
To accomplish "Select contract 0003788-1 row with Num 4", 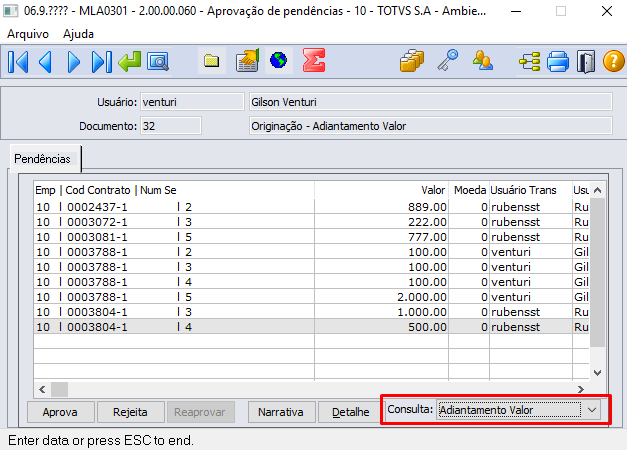I will click(312, 282).
